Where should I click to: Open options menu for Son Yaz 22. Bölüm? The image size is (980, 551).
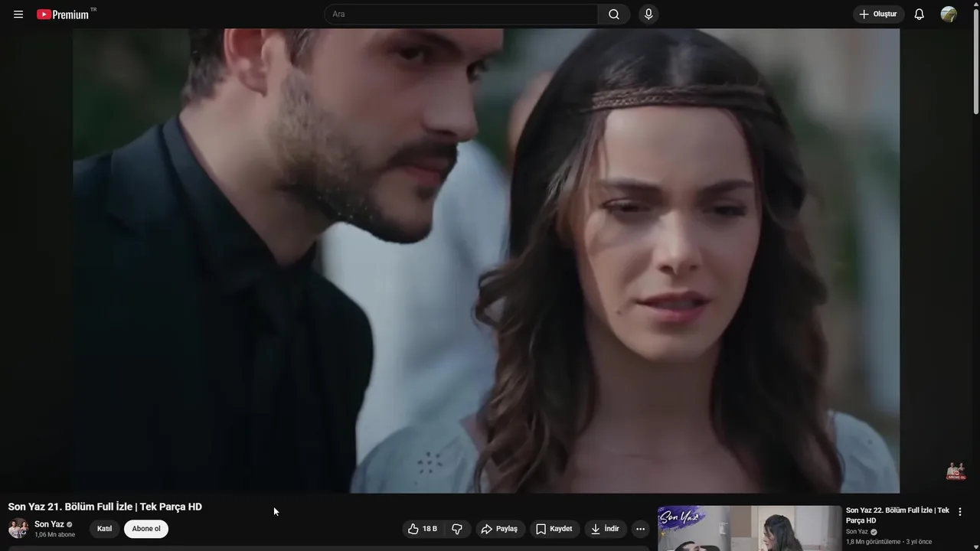(x=960, y=512)
